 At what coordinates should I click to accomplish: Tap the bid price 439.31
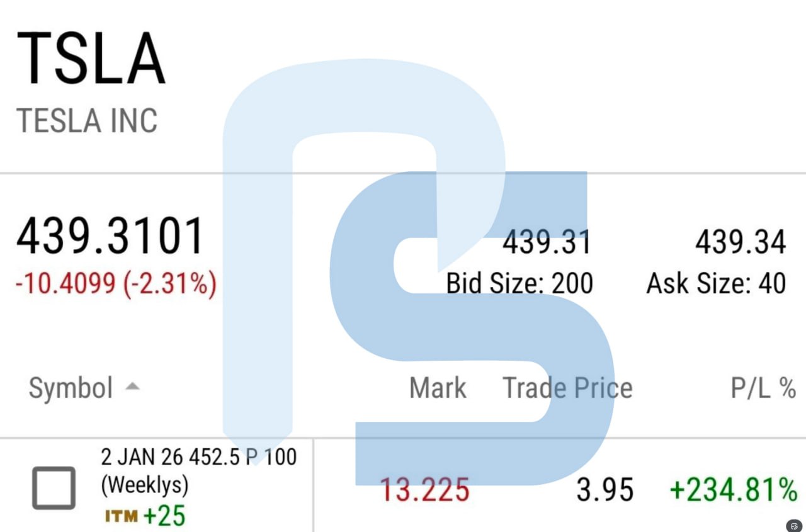click(547, 242)
